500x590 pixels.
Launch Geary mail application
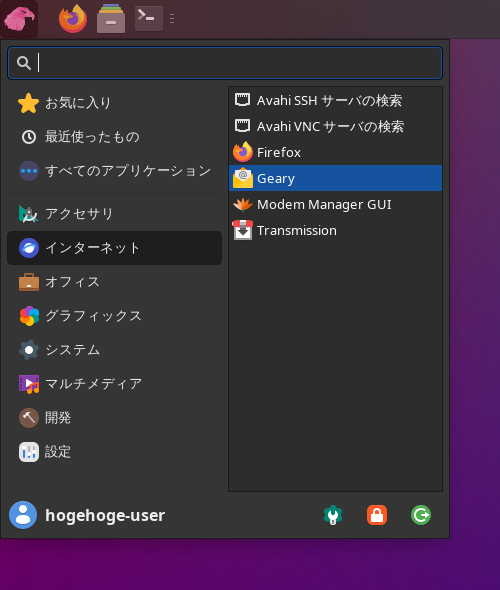click(x=336, y=178)
